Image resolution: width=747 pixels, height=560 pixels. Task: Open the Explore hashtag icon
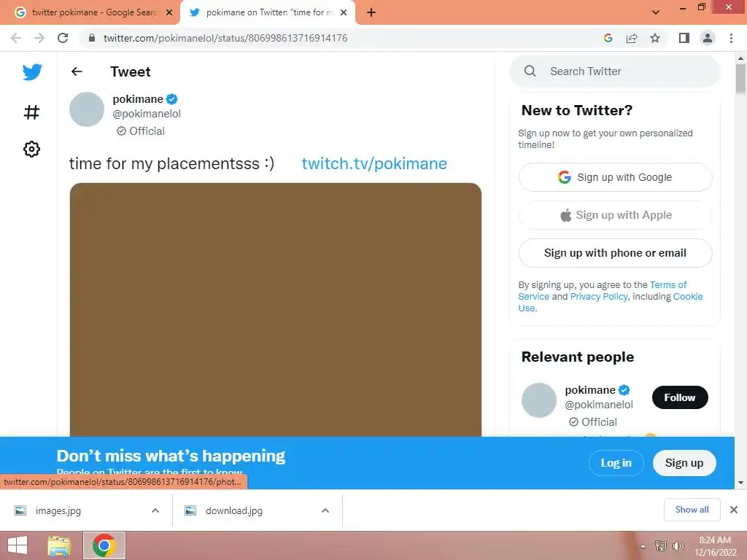(31, 112)
